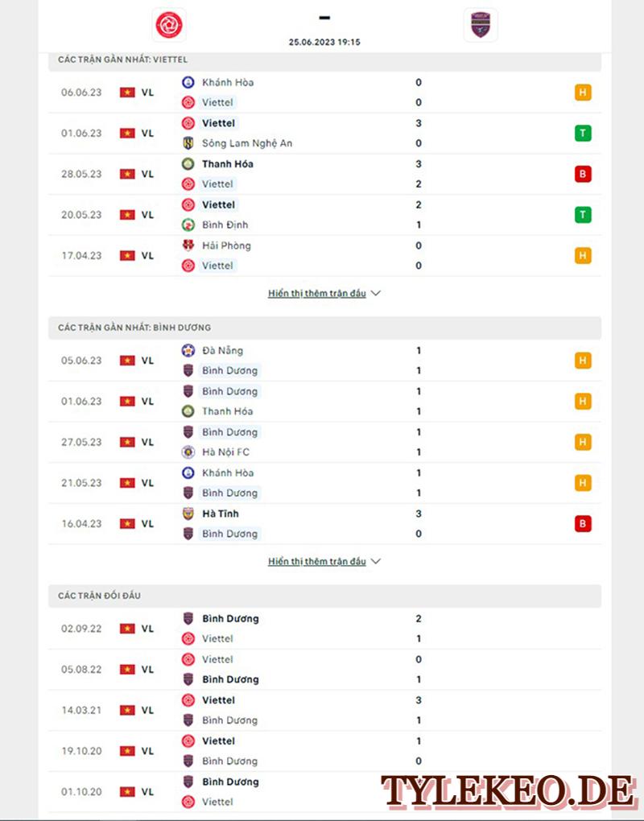Click the Viettel club crest in header
Screen dimensions: 644x821
[168, 25]
